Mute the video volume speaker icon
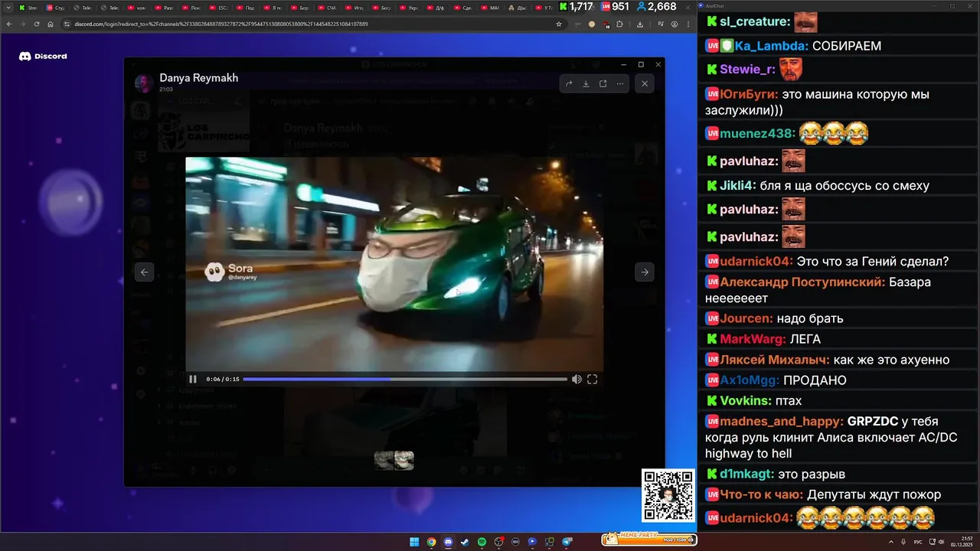980x551 pixels. pyautogui.click(x=577, y=379)
